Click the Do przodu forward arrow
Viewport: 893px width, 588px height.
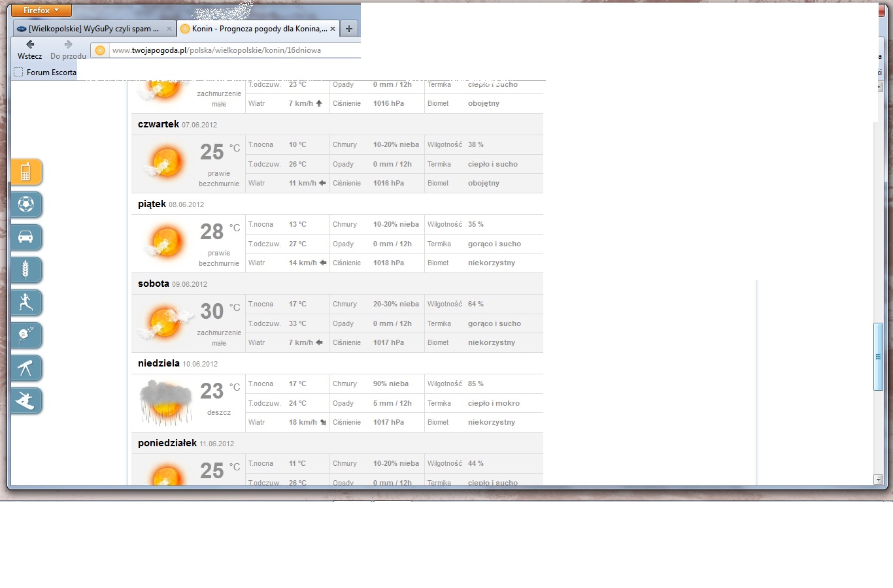point(68,45)
